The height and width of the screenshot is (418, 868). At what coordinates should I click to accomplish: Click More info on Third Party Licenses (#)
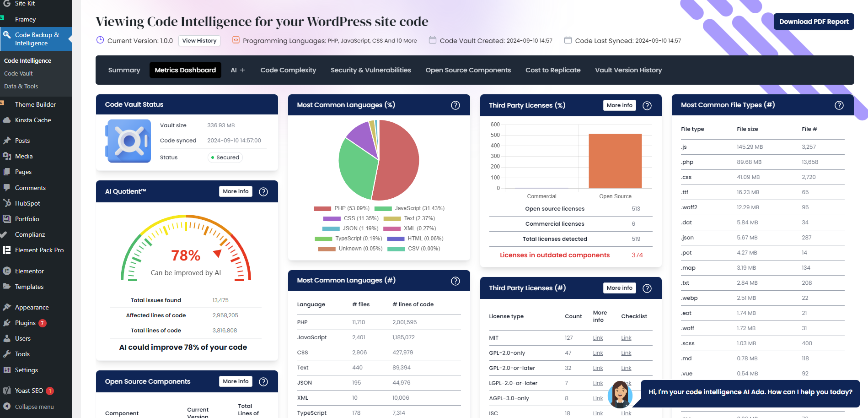[620, 288]
